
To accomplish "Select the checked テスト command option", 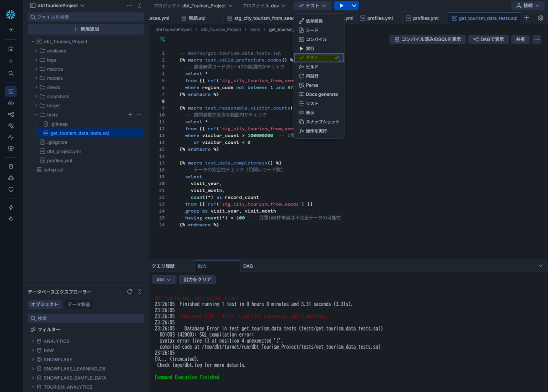I will [319, 57].
